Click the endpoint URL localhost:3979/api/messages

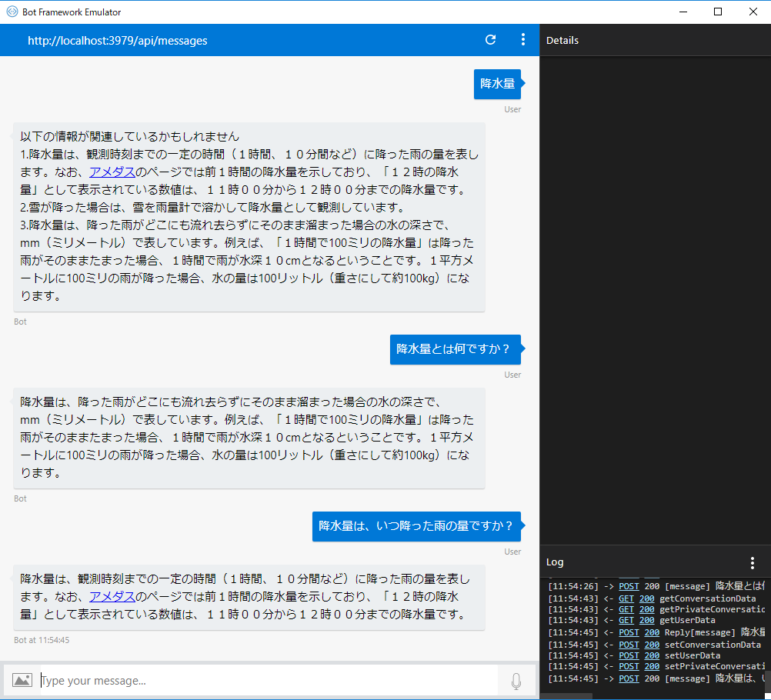pos(118,40)
